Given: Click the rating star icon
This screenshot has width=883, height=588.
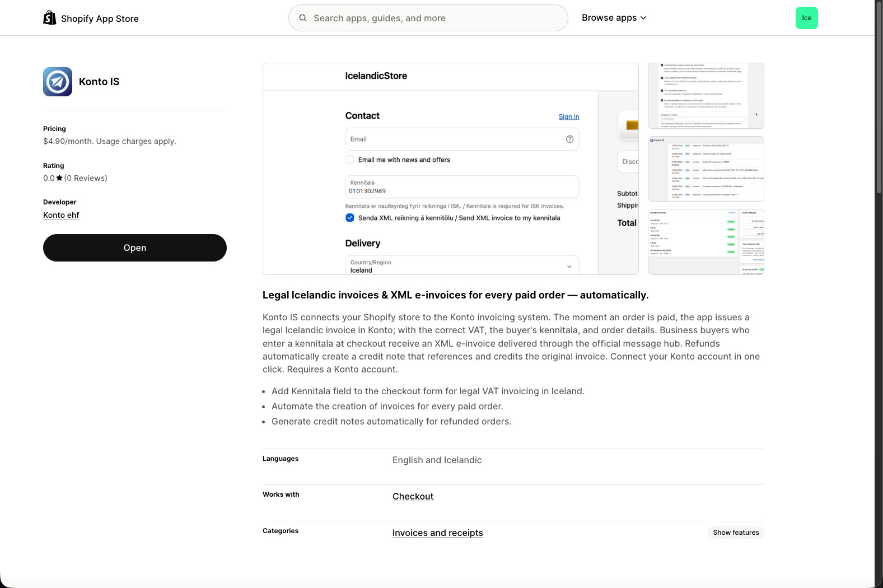Looking at the screenshot, I should point(59,178).
